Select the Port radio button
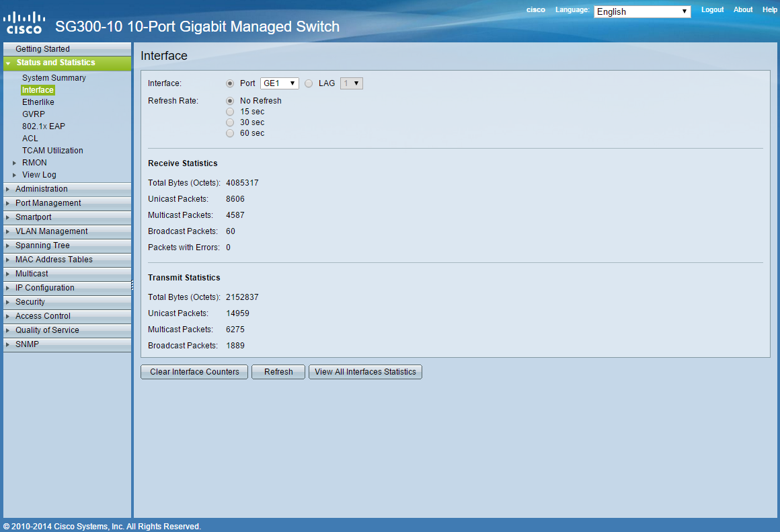Screen dimensions: 780x532 coord(230,83)
